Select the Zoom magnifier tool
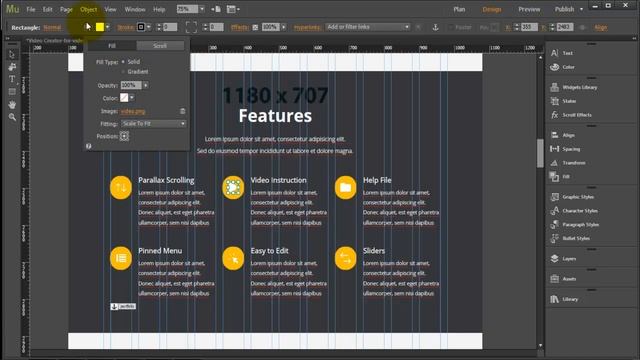Screen dimensions: 640x360 tap(12, 117)
